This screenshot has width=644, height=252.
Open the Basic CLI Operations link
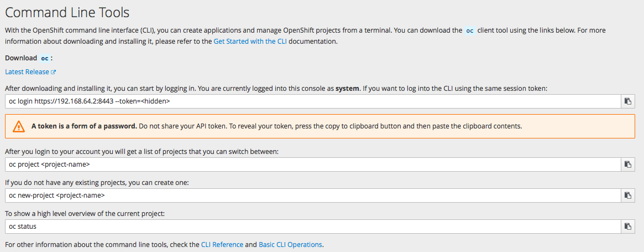(x=290, y=244)
